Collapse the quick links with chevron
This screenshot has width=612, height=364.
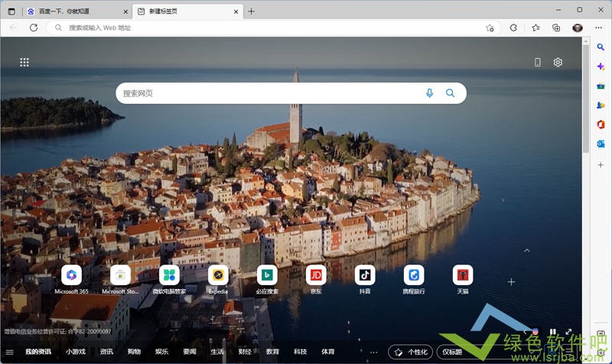(526, 250)
